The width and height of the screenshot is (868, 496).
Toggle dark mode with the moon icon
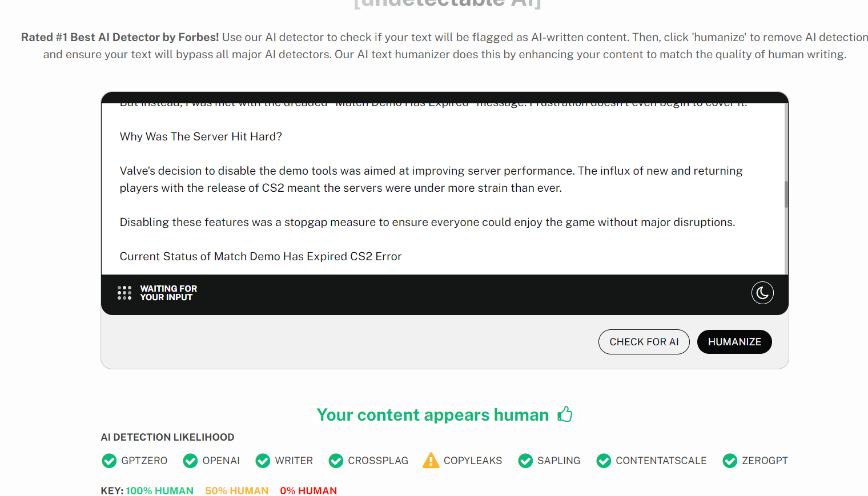pyautogui.click(x=762, y=293)
